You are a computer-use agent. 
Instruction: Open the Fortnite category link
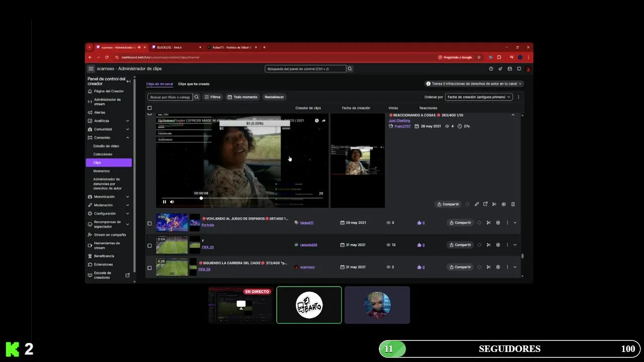pyautogui.click(x=208, y=225)
